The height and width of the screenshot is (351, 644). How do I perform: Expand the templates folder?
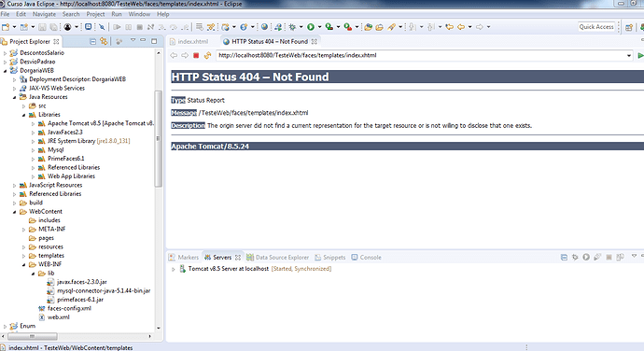pos(23,256)
